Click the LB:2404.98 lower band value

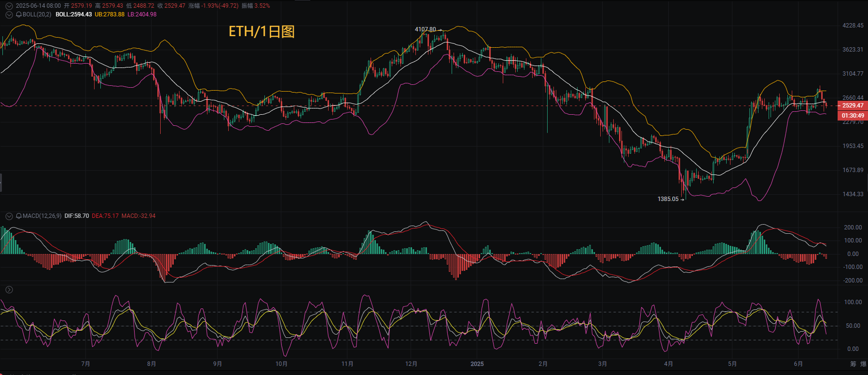tap(142, 14)
